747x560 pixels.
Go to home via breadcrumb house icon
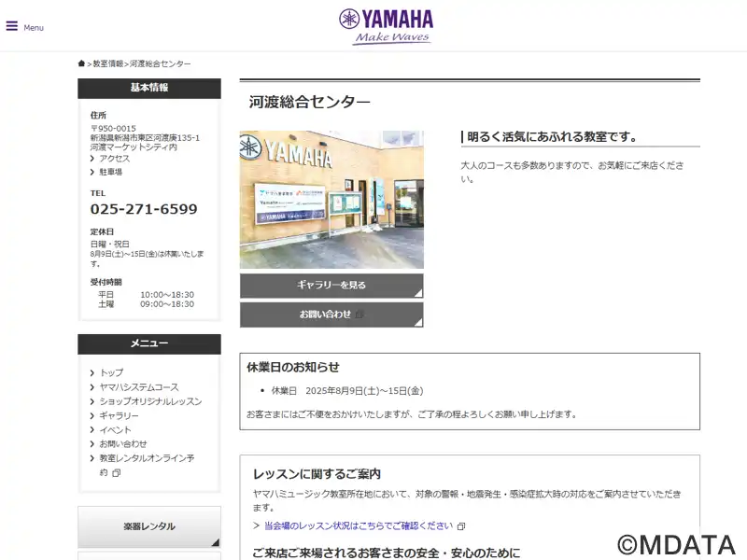coord(81,63)
